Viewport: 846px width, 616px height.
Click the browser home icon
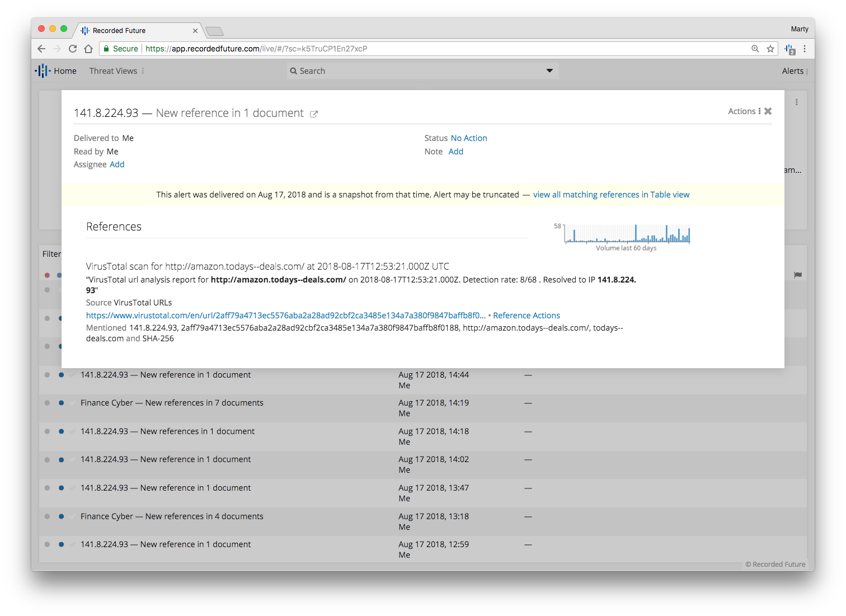point(88,49)
